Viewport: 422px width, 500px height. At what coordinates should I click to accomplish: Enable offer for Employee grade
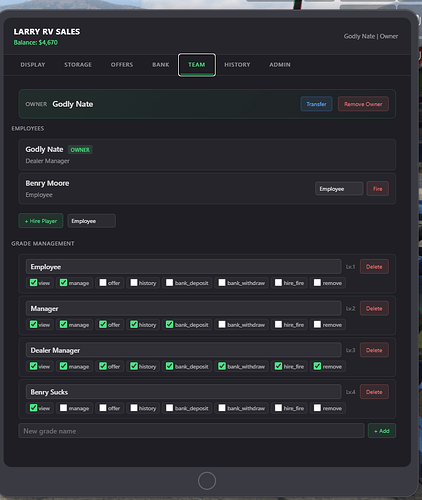(103, 283)
